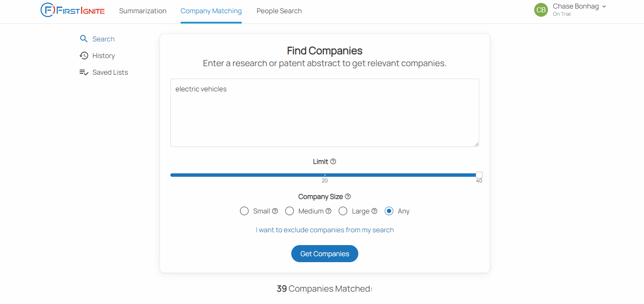The image size is (644, 304).
Task: Click the Company Size help icon
Action: pyautogui.click(x=348, y=196)
